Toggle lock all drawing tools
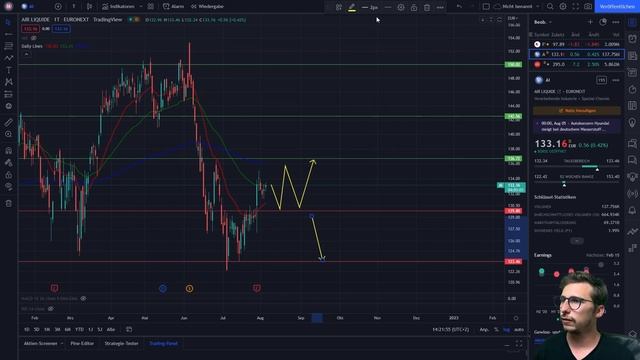Viewport: 640px width, 360px height. [x=8, y=175]
